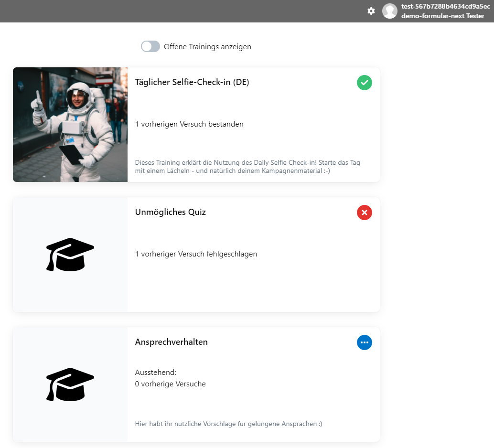Click '1 vorherigen Versuch bestanden' text

(x=189, y=124)
